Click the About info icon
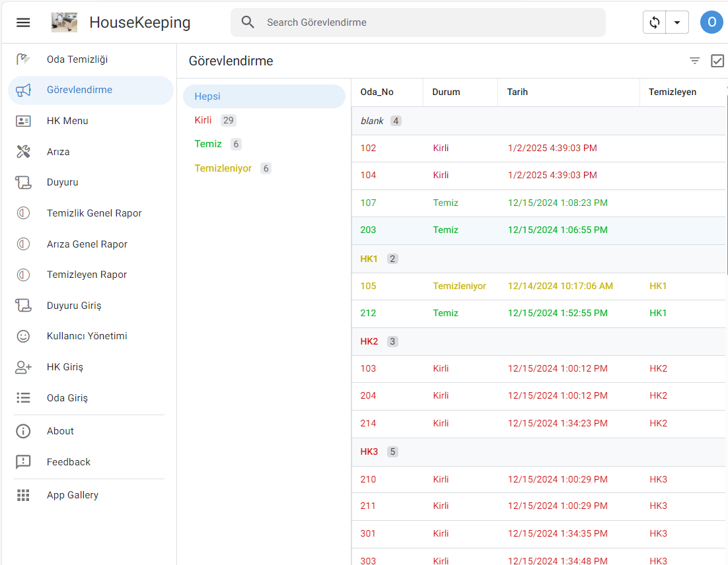Screen dimensions: 728x565 23,431
